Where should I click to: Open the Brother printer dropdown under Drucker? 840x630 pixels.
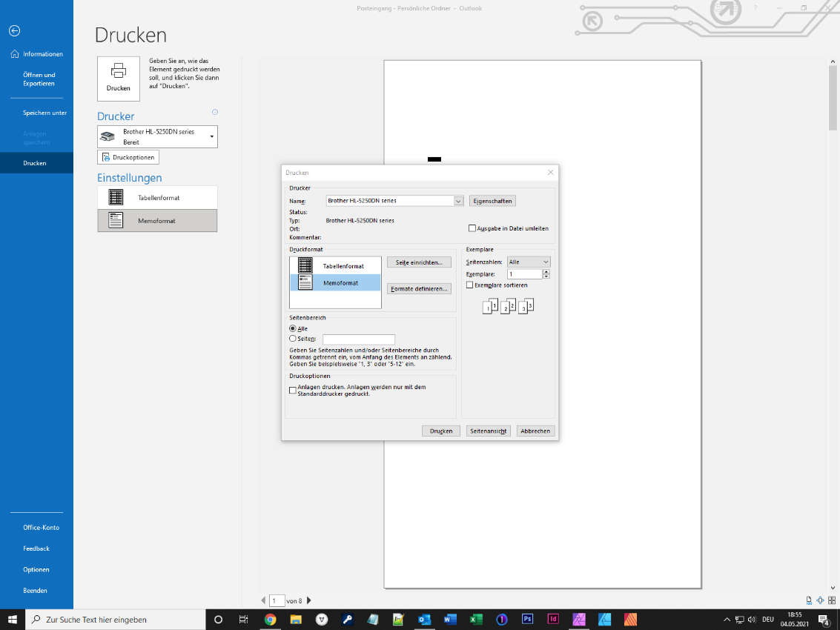tap(212, 136)
